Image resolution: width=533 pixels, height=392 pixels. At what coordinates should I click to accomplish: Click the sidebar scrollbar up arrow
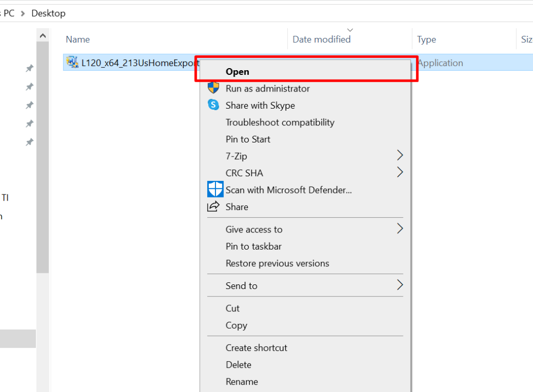coord(43,36)
